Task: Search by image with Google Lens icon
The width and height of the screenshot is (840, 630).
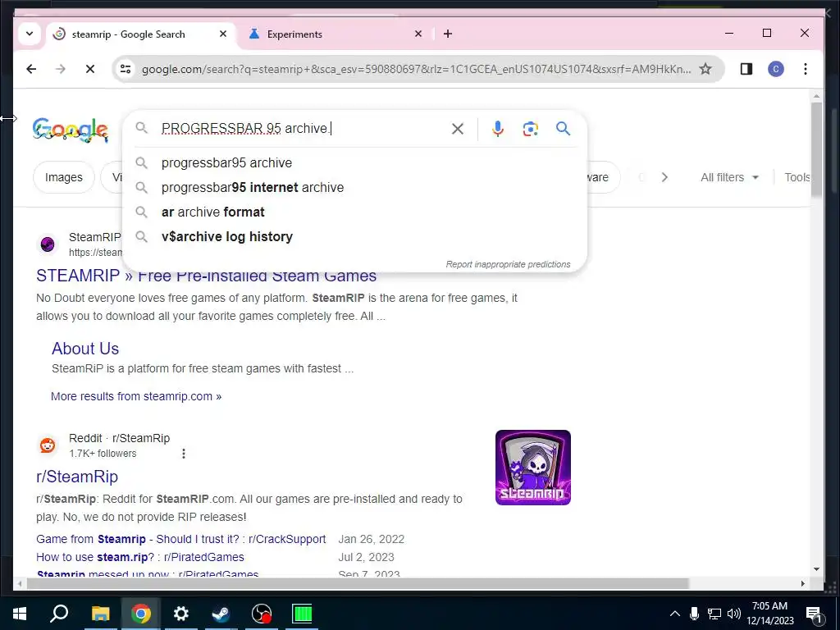Action: tap(531, 129)
